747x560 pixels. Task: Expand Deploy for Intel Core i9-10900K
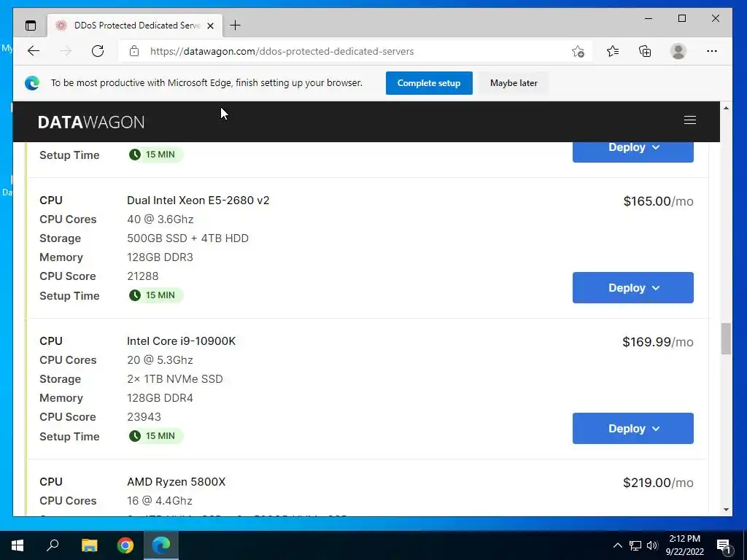(632, 428)
